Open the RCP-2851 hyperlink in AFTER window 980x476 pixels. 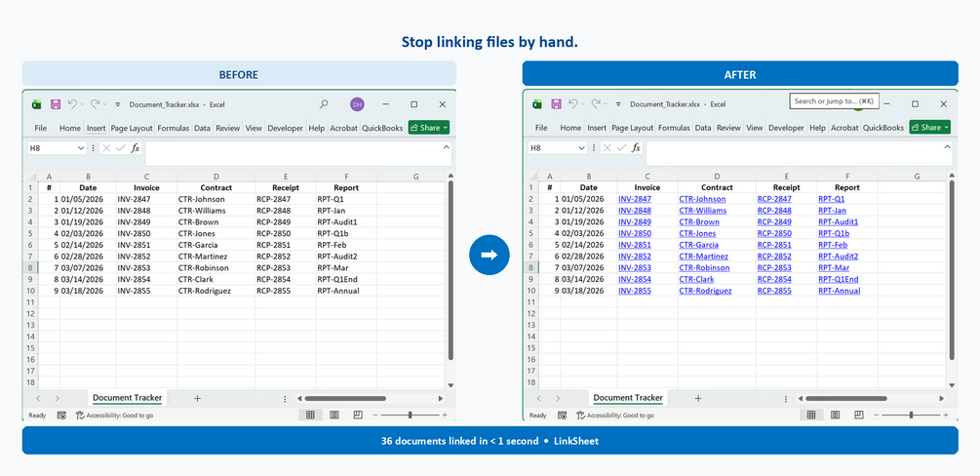click(x=774, y=245)
